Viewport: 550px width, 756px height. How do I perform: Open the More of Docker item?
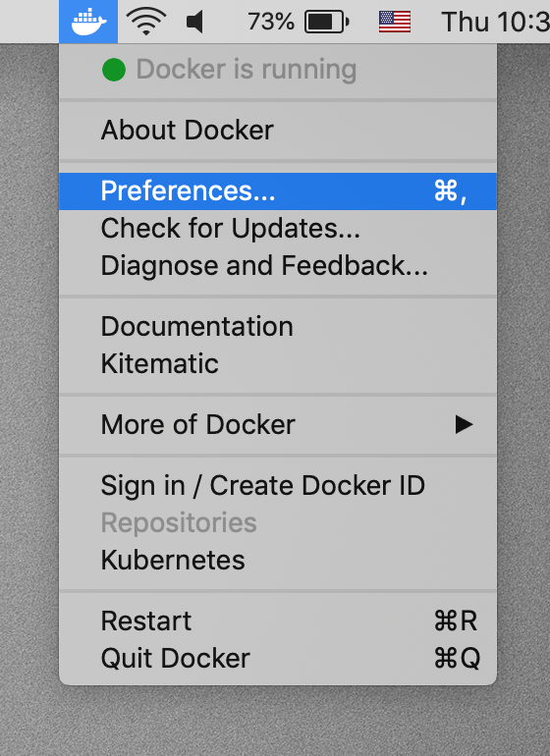pyautogui.click(x=277, y=425)
